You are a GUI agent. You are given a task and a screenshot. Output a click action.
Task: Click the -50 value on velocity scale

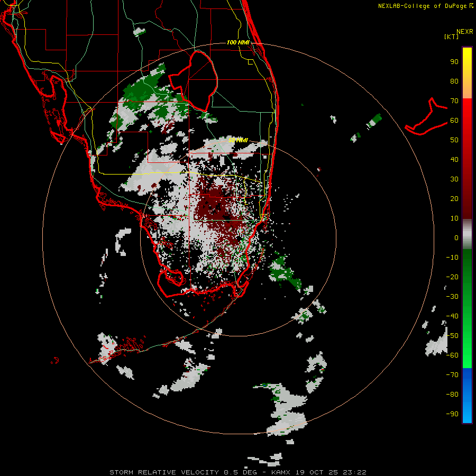(452, 336)
